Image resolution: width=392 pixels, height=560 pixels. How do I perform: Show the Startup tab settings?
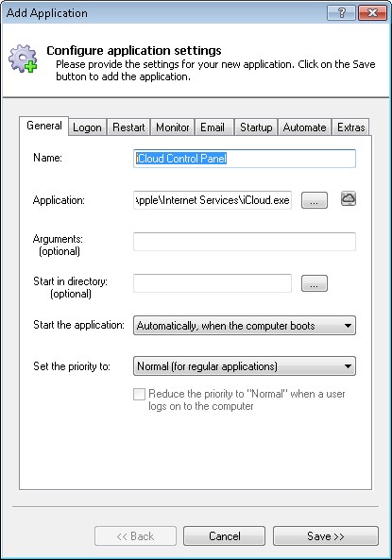point(256,127)
